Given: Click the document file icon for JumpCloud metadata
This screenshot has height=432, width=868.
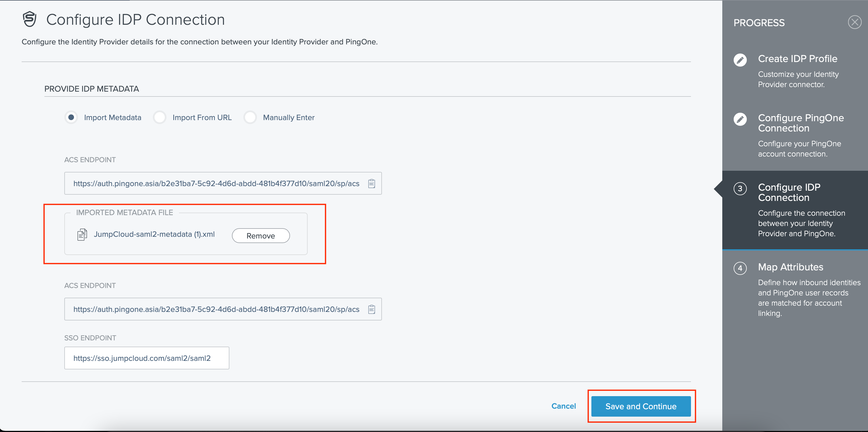Looking at the screenshot, I should [x=83, y=234].
